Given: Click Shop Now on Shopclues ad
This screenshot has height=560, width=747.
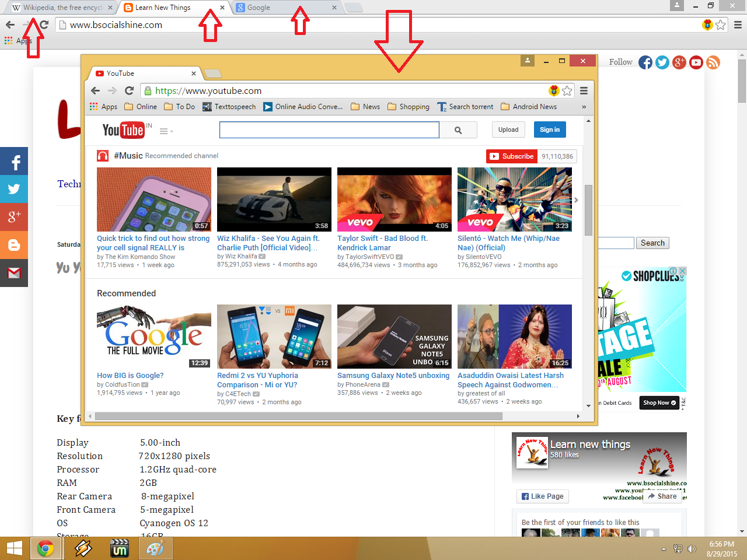Looking at the screenshot, I should tap(659, 402).
